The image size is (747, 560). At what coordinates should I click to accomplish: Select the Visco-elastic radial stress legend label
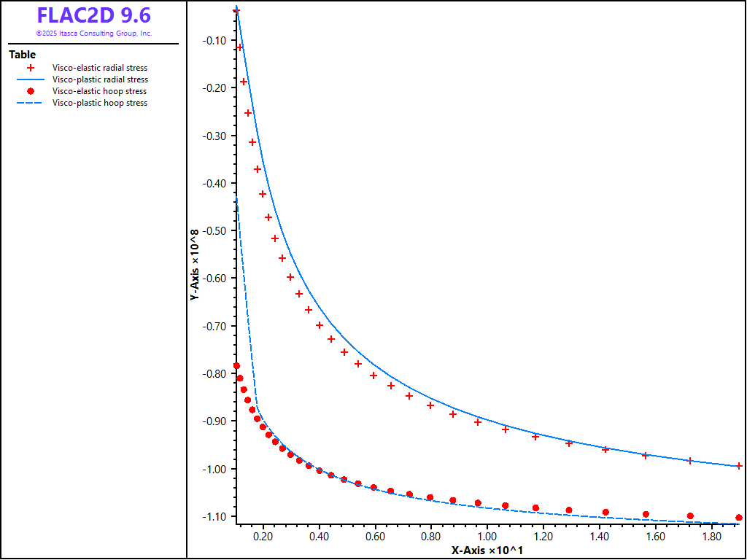pos(100,68)
